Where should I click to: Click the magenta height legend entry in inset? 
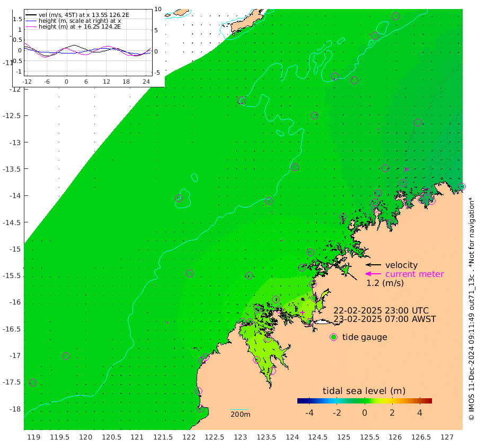click(73, 27)
